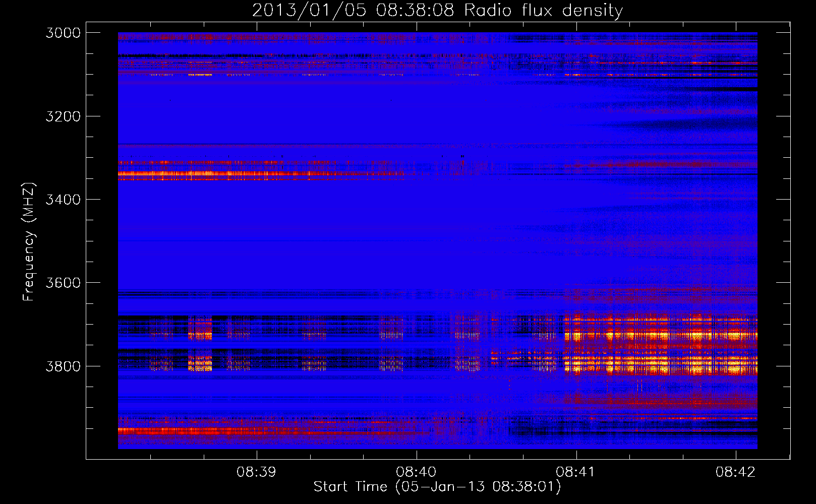Select the 3800 frequency tick label
The image size is (816, 504).
tap(63, 366)
